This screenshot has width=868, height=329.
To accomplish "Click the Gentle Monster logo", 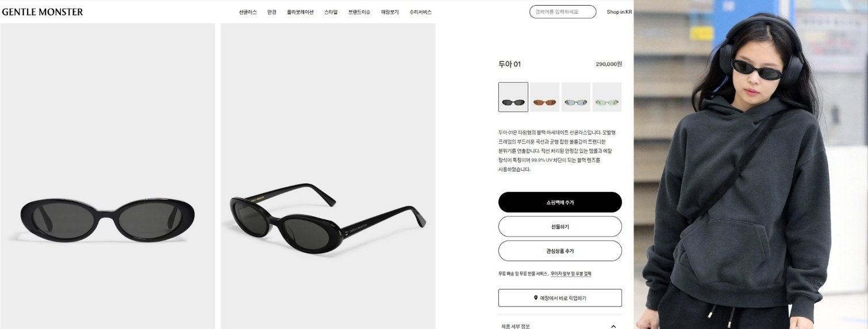I will point(43,12).
